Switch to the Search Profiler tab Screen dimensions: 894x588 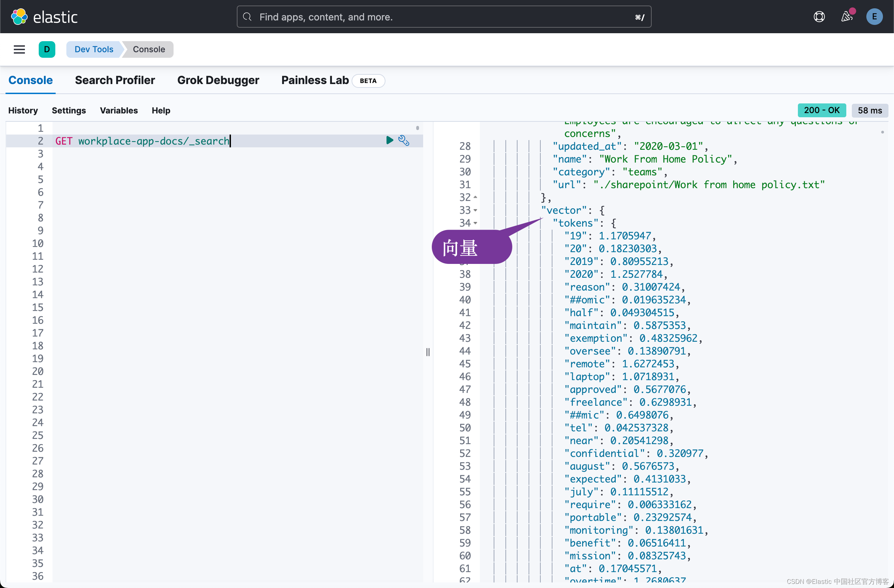(115, 80)
